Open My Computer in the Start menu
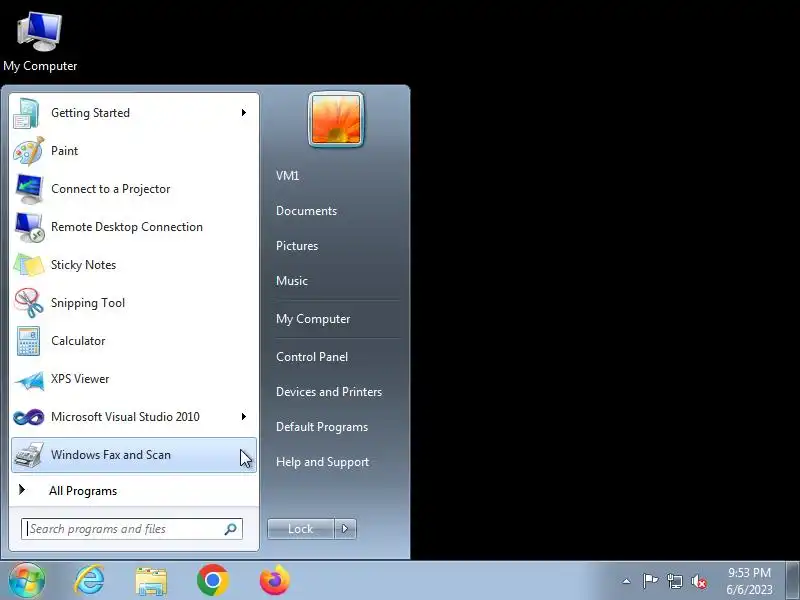 [313, 319]
